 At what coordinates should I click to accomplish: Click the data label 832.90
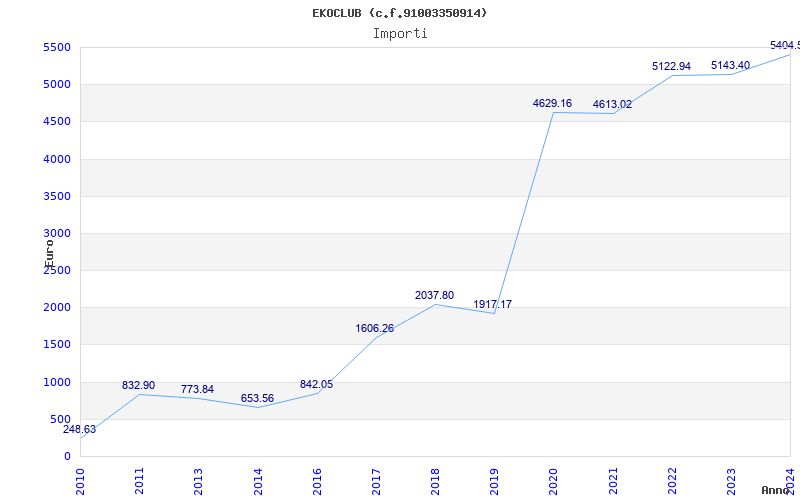(138, 386)
